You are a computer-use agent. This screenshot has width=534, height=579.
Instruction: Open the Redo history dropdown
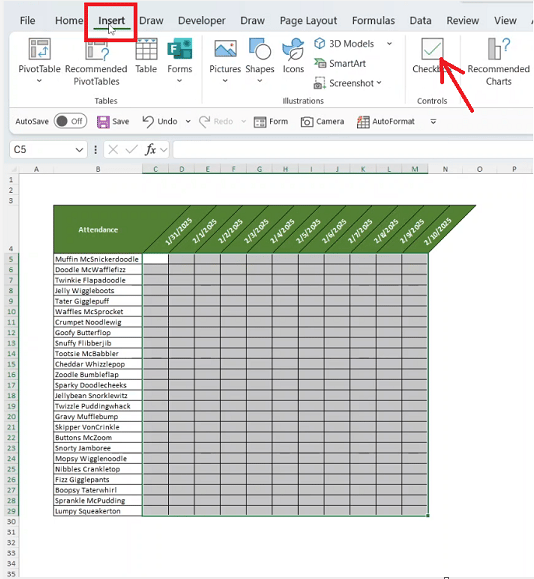(x=243, y=121)
